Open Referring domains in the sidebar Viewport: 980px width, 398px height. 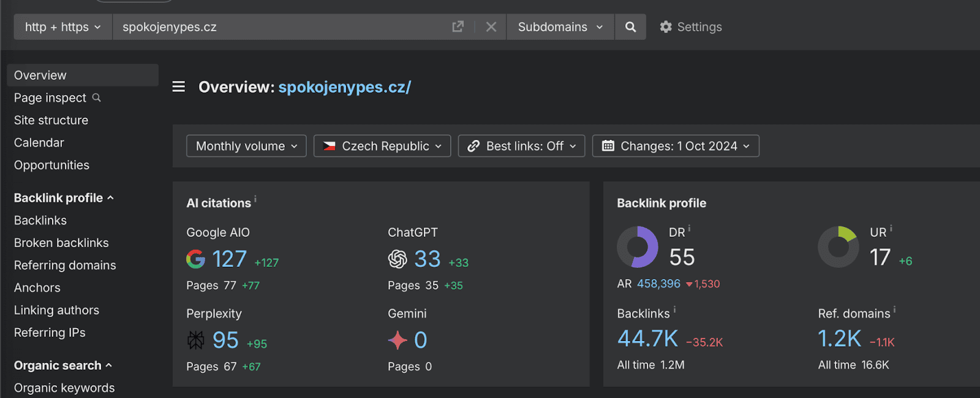point(65,266)
